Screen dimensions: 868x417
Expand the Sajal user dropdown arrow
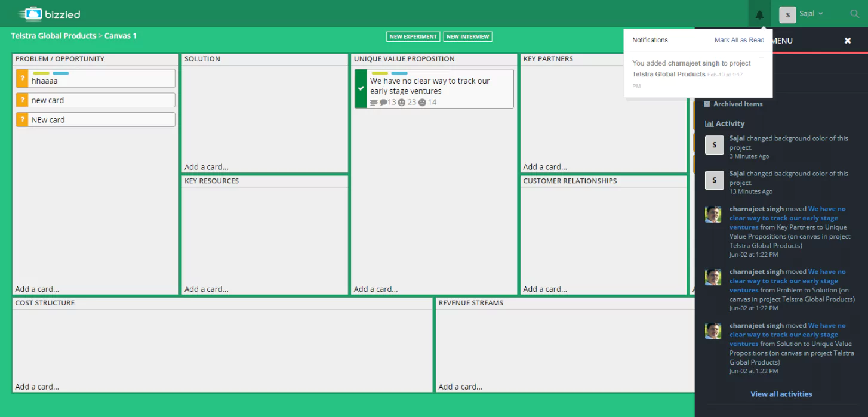pyautogui.click(x=821, y=14)
